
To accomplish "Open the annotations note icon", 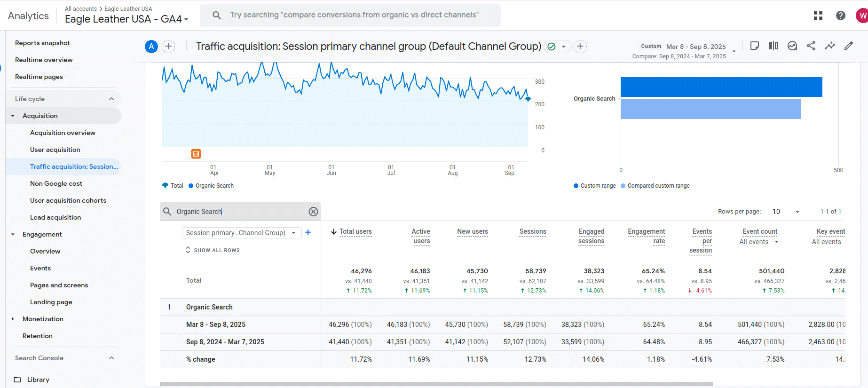I will pos(755,46).
